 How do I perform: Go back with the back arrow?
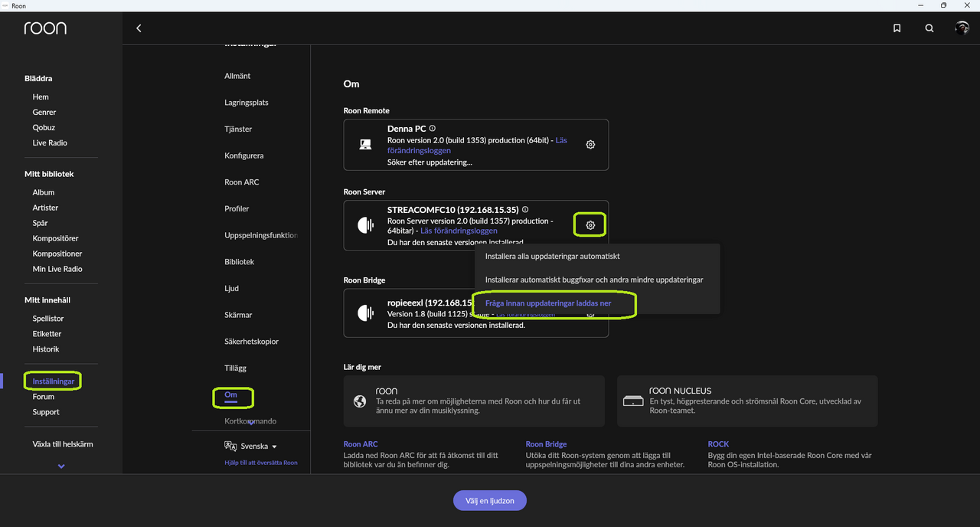click(x=139, y=28)
